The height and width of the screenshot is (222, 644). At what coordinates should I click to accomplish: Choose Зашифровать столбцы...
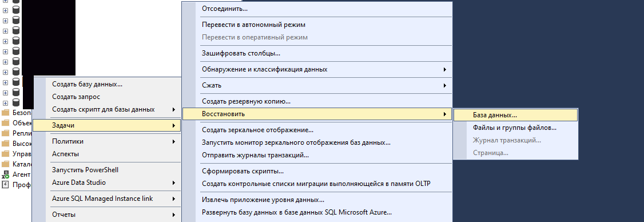point(317,53)
